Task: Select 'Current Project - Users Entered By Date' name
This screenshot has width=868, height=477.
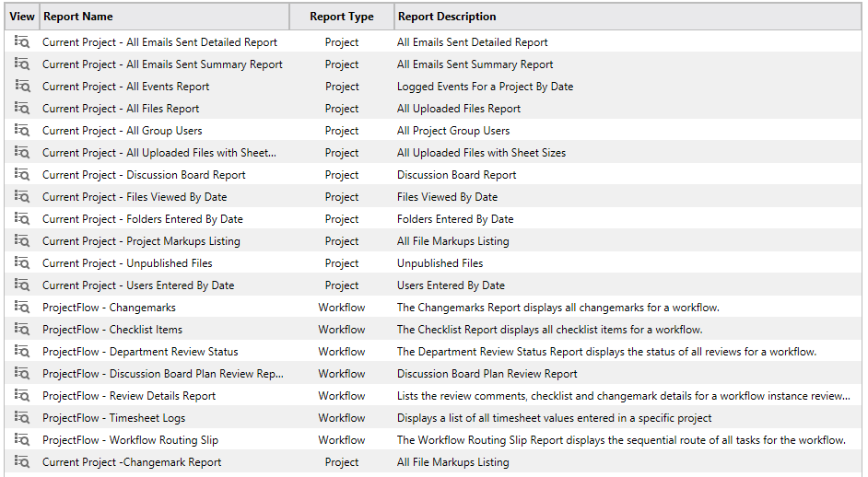Action: tap(138, 286)
